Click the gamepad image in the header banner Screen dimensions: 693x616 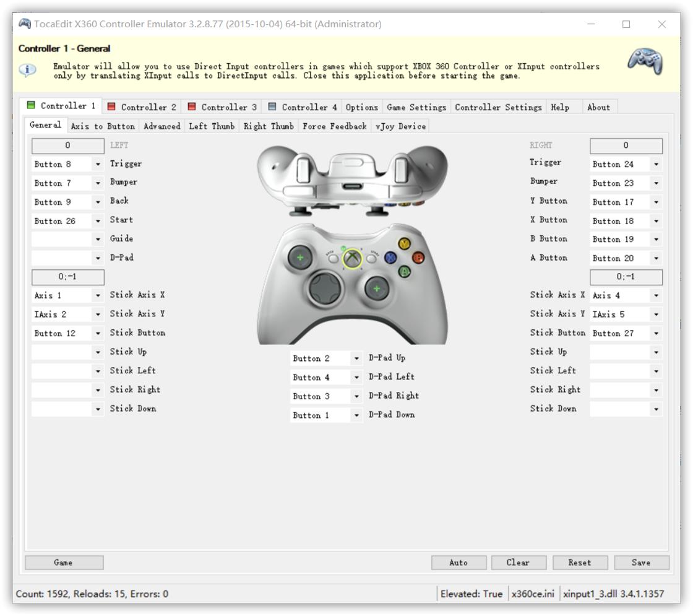tap(645, 61)
